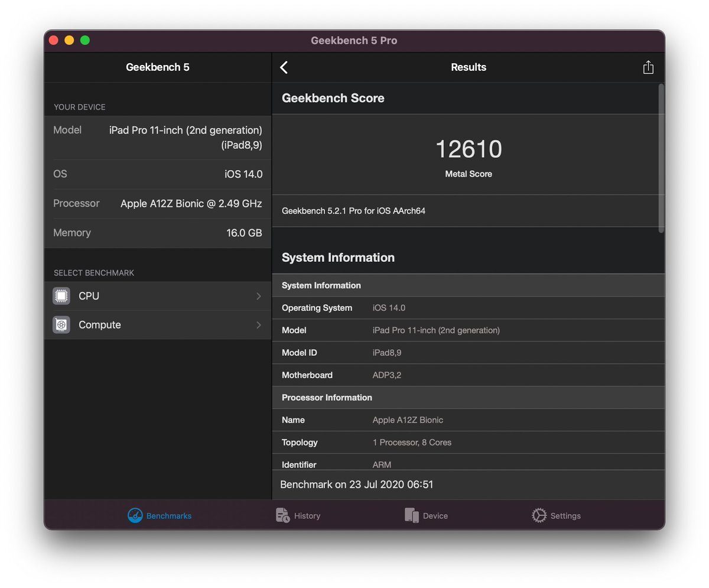Select the CPU benchmark row
This screenshot has width=709, height=588.
click(x=158, y=296)
